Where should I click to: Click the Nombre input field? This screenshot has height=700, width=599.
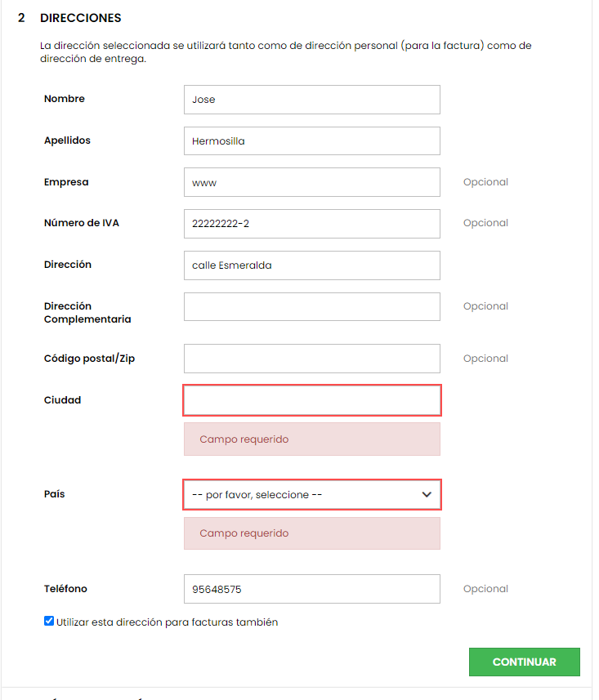coord(311,100)
